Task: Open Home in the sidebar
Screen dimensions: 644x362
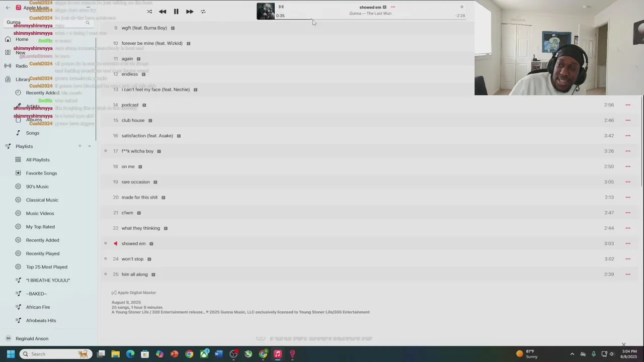Action: point(22,39)
